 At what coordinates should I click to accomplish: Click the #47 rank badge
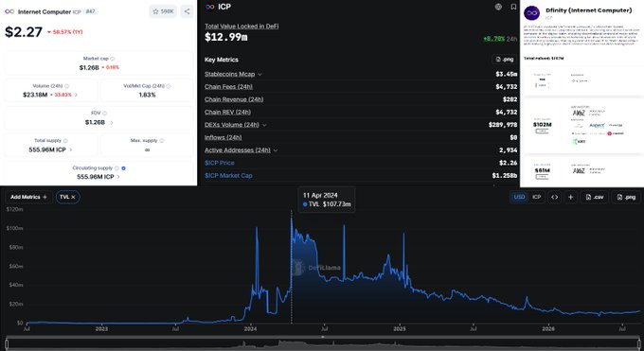click(90, 11)
